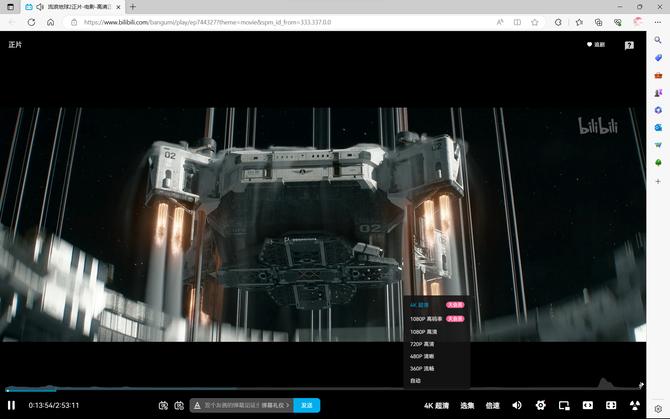
Task: Toggle danmaku display on or off
Action: point(163,405)
